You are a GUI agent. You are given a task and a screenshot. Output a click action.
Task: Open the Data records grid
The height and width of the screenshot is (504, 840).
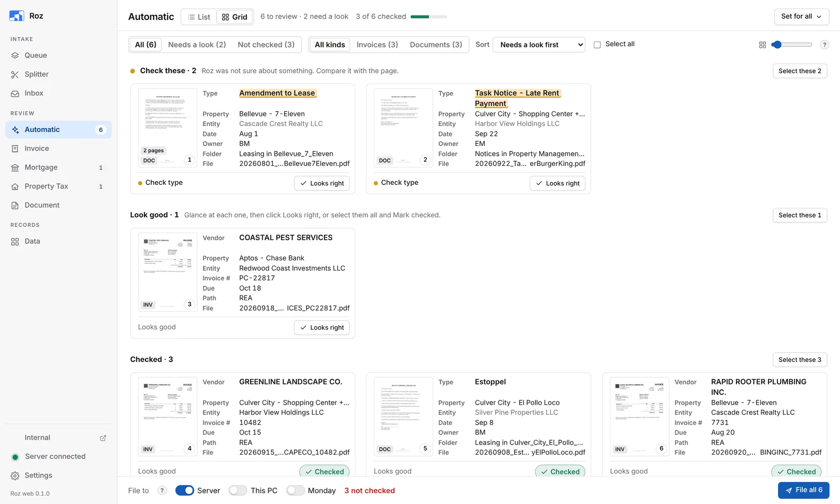pyautogui.click(x=58, y=241)
